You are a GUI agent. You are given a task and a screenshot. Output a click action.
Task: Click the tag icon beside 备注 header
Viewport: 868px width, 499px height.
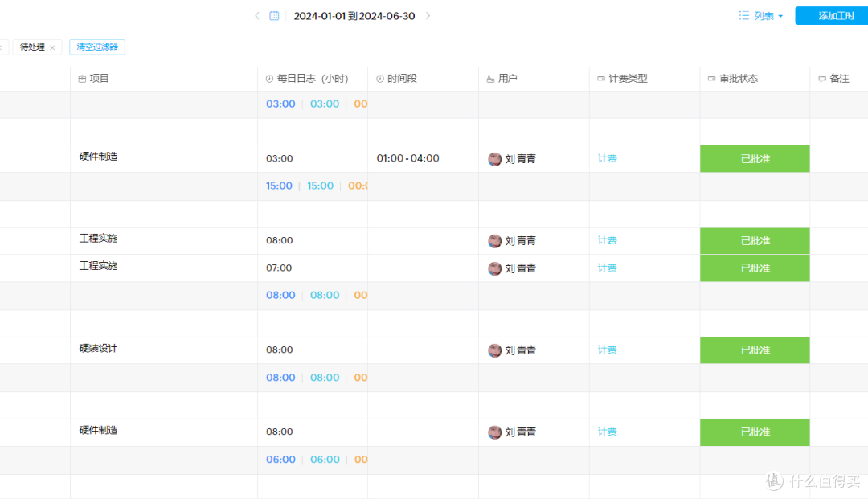point(822,79)
